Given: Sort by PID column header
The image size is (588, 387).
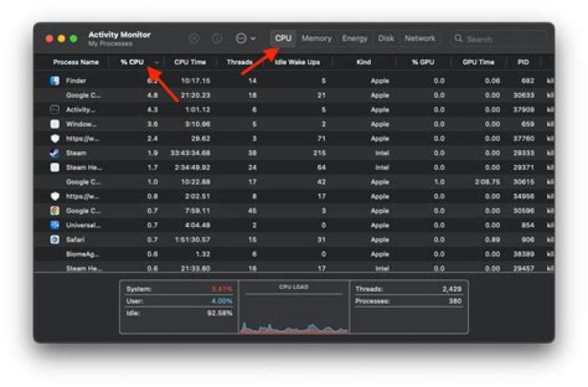Looking at the screenshot, I should click(x=523, y=62).
